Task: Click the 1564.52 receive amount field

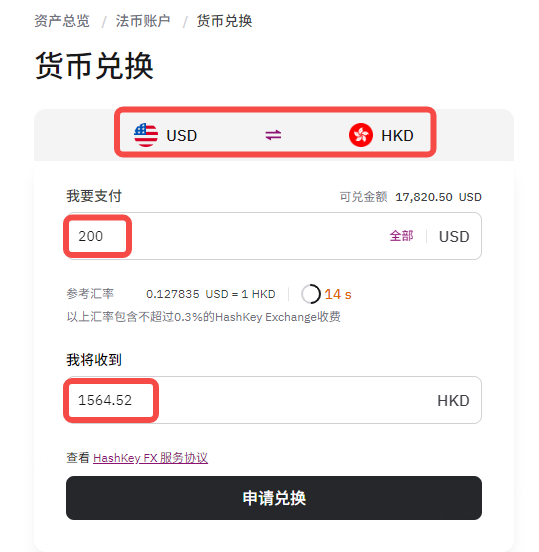Action: tap(274, 400)
